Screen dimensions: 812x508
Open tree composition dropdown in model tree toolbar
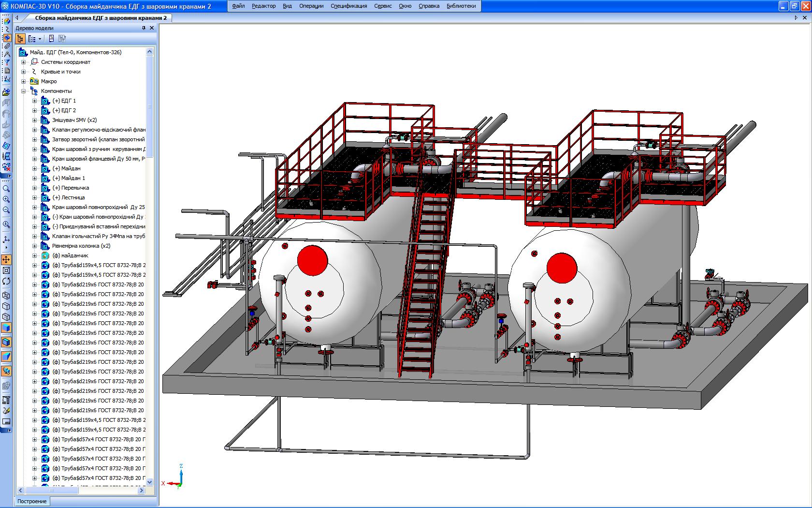click(40, 39)
